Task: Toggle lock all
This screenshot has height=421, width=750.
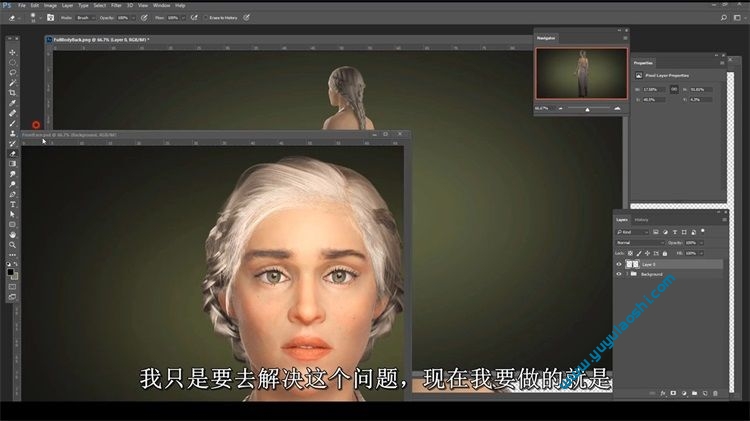Action: pyautogui.click(x=664, y=253)
